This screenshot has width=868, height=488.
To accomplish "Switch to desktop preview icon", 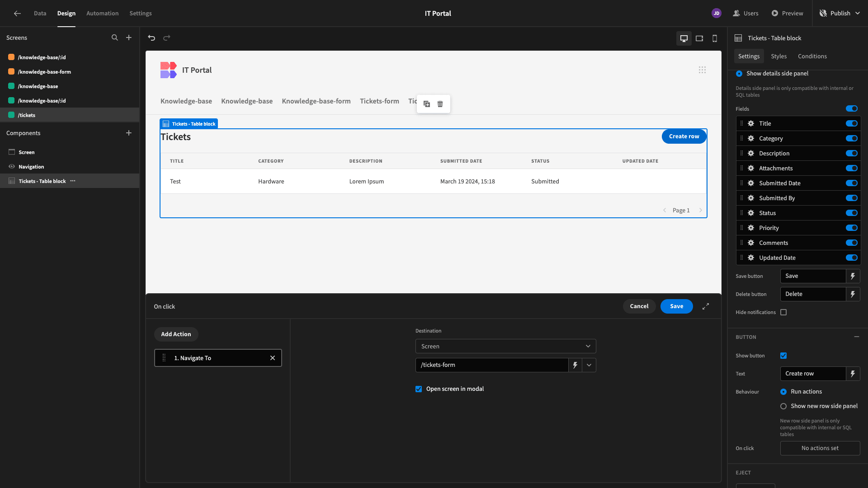I will click(x=684, y=38).
